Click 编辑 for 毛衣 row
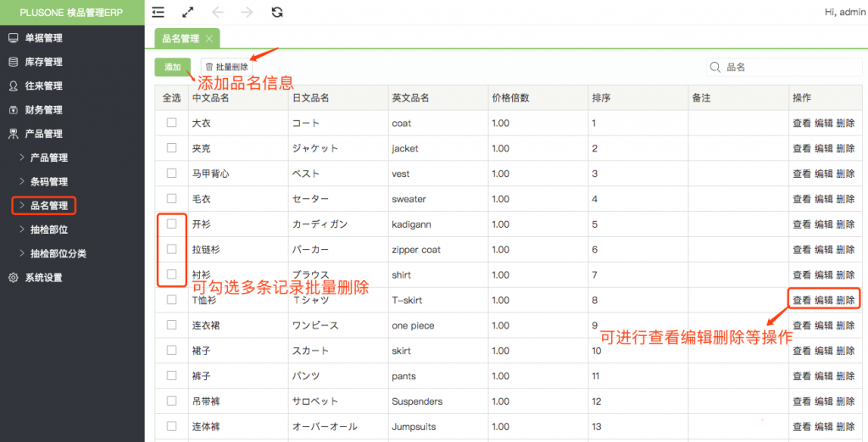 point(824,199)
